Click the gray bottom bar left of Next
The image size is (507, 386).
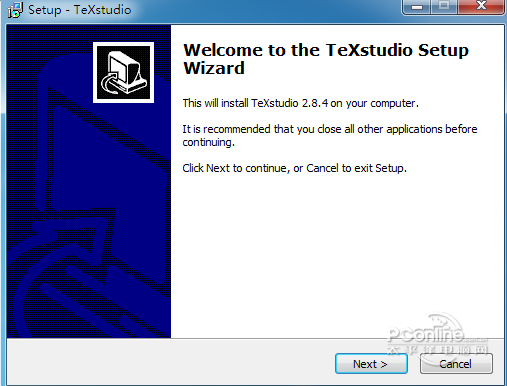pos(167,362)
